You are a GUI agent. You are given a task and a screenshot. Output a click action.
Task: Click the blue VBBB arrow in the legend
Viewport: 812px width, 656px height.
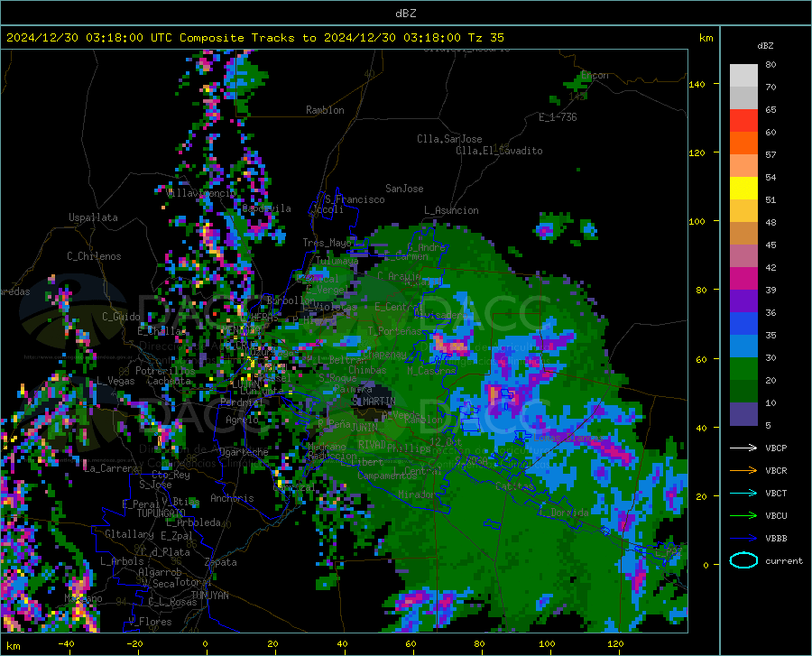pos(743,539)
